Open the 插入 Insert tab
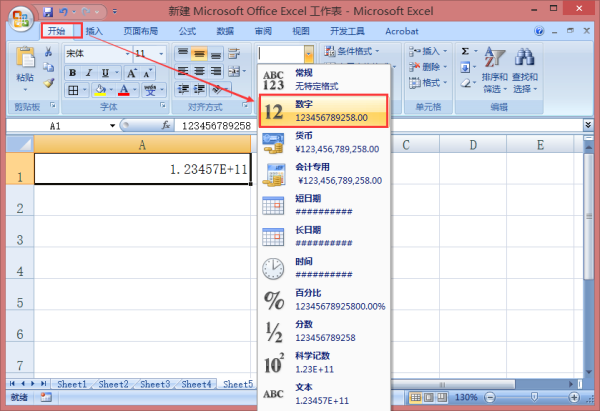 [x=94, y=31]
